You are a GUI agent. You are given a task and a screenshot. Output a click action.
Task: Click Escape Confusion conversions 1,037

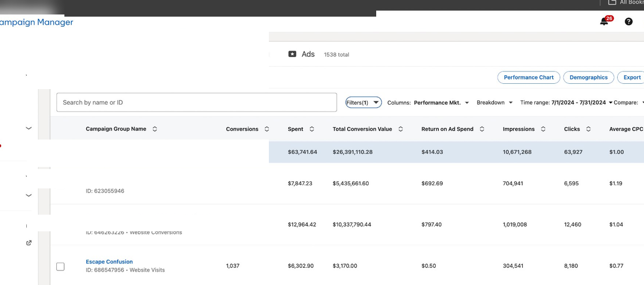coord(233,266)
